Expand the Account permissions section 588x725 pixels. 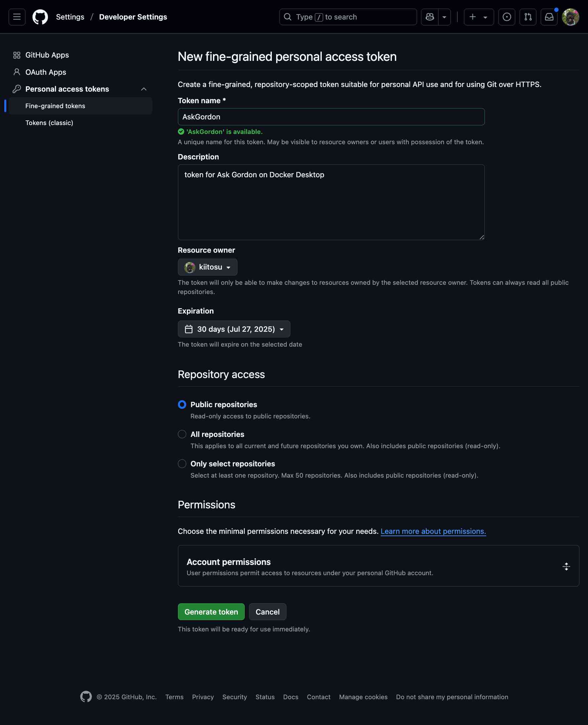(566, 566)
